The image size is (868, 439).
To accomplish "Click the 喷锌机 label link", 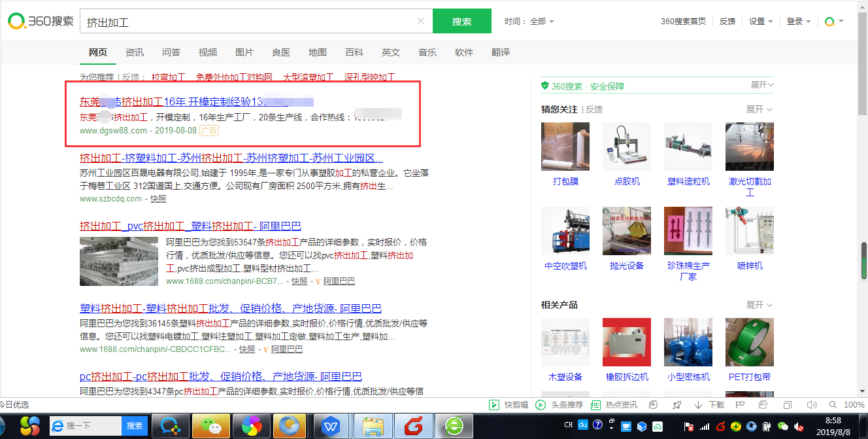I will tap(750, 266).
